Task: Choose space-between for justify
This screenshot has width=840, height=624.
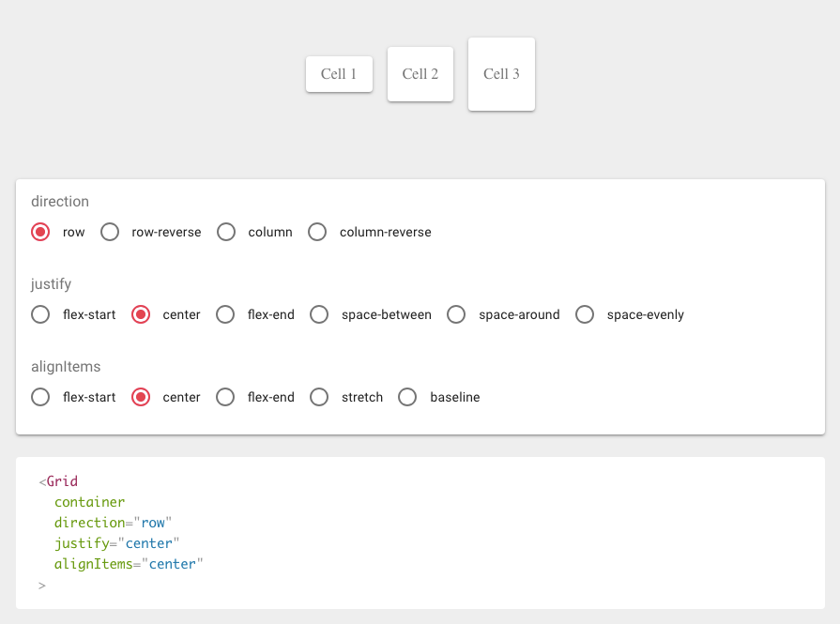Action: pos(319,314)
